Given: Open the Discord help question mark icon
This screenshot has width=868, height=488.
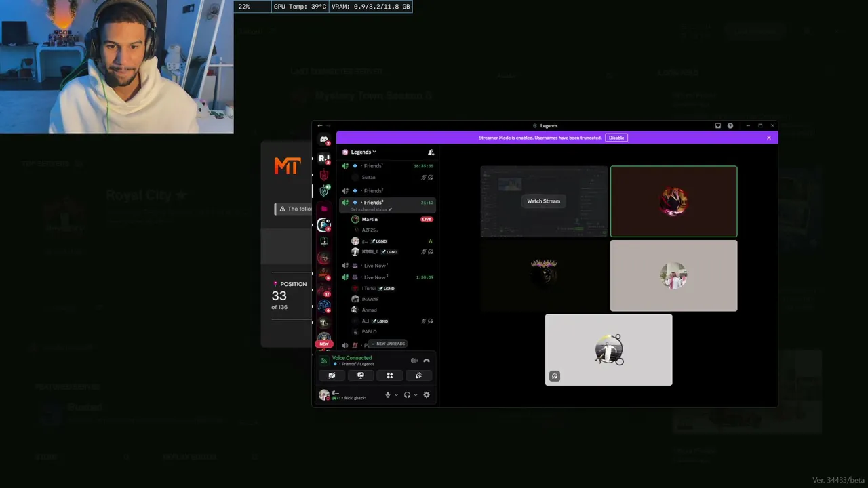Looking at the screenshot, I should point(730,125).
